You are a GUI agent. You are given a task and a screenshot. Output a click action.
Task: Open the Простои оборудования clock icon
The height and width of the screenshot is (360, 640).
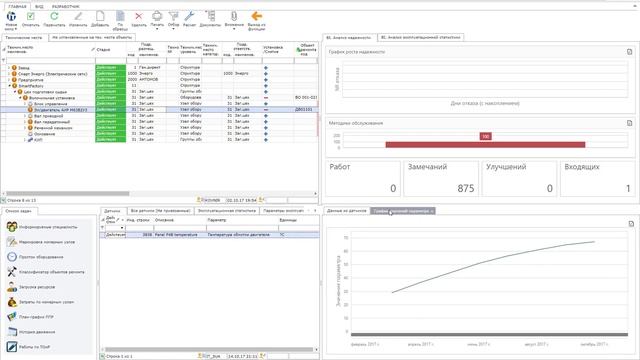point(12,257)
